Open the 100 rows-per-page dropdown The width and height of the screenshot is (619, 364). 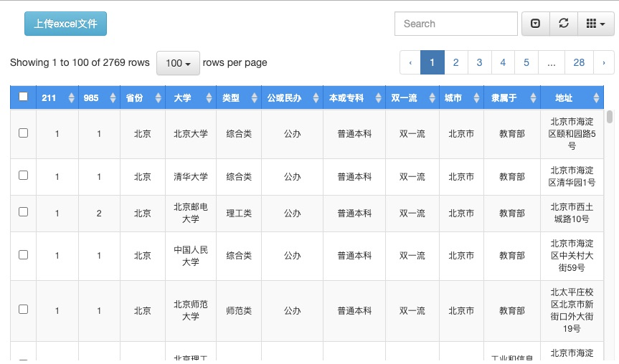[x=178, y=63]
